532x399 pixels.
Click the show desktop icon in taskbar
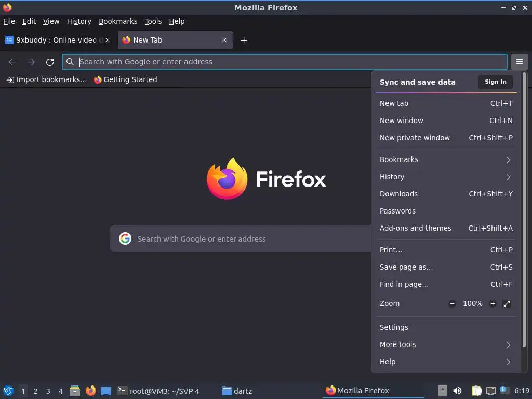click(x=106, y=391)
